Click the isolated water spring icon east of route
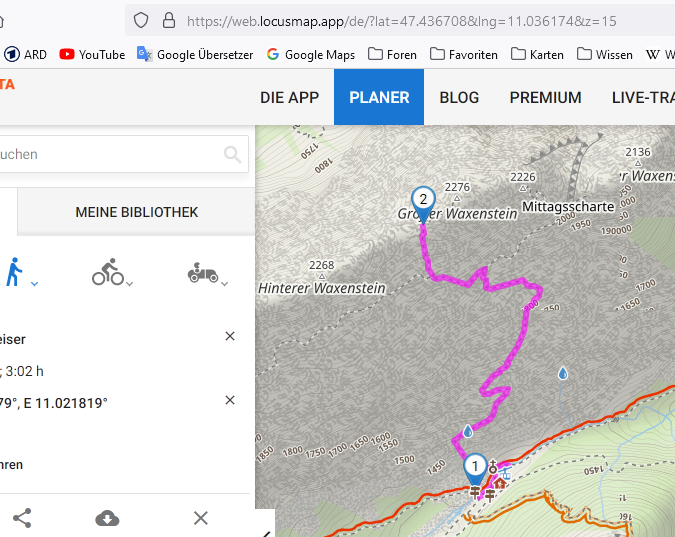The height and width of the screenshot is (537, 675). tap(563, 373)
